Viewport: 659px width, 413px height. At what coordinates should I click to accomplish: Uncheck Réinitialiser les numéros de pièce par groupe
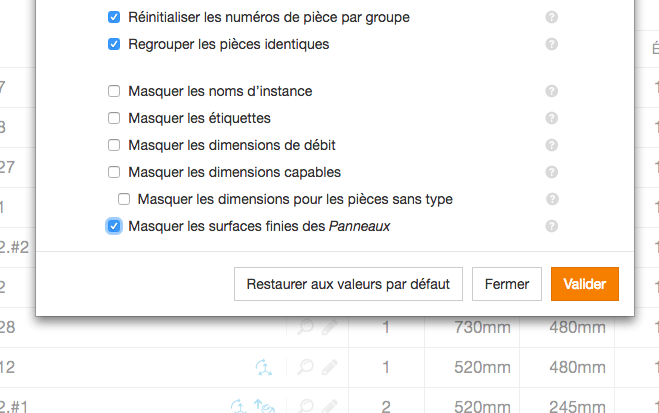114,17
